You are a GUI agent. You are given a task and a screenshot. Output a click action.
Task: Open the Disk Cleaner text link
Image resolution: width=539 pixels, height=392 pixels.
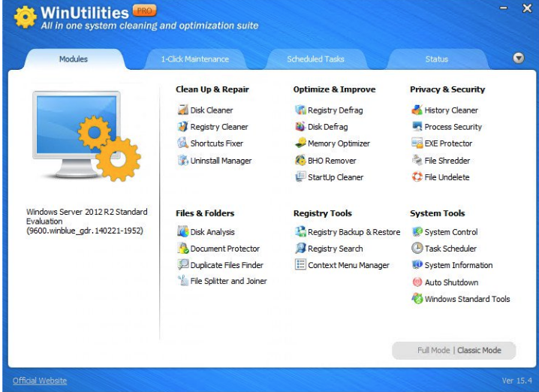tap(212, 110)
